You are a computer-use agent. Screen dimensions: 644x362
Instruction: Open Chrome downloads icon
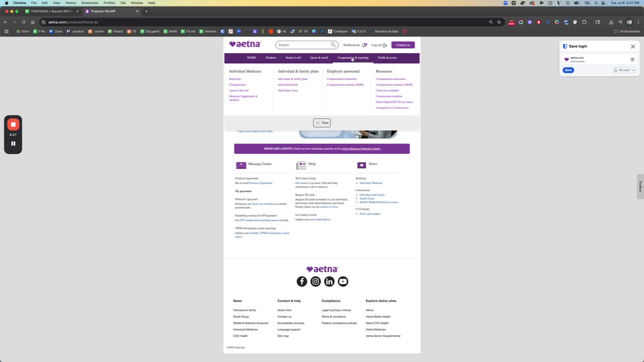tap(611, 22)
